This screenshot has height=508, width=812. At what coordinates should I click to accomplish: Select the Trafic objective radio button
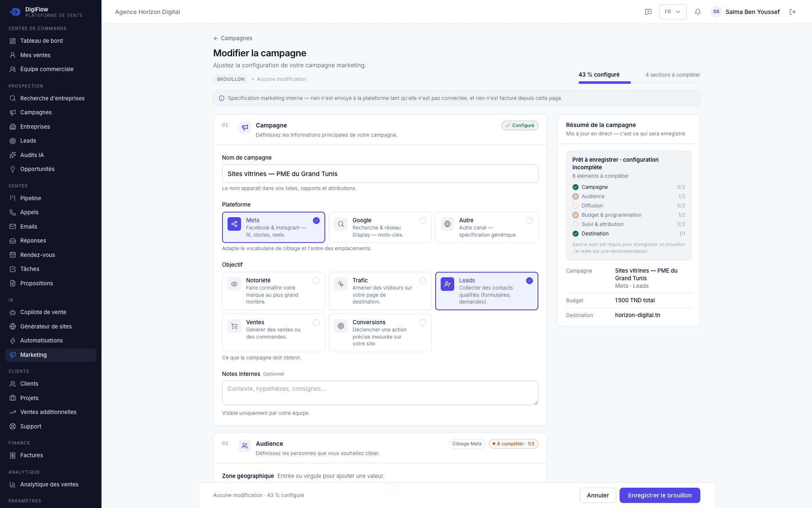(423, 281)
